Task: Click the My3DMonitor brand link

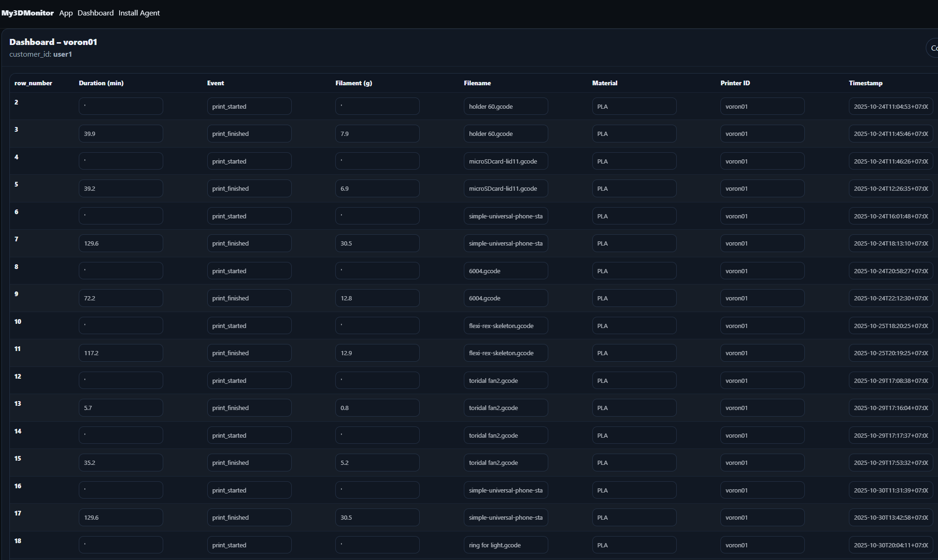Action: click(x=27, y=13)
